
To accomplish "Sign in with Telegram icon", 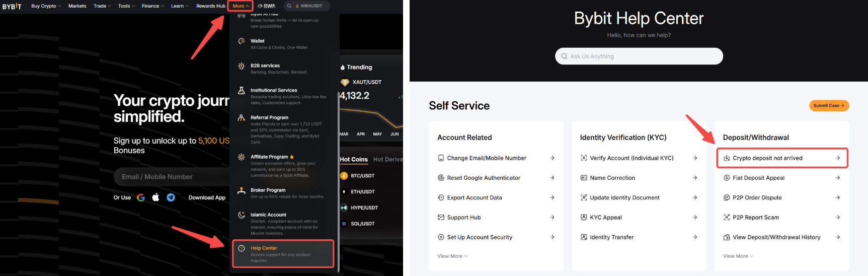I will point(171,197).
